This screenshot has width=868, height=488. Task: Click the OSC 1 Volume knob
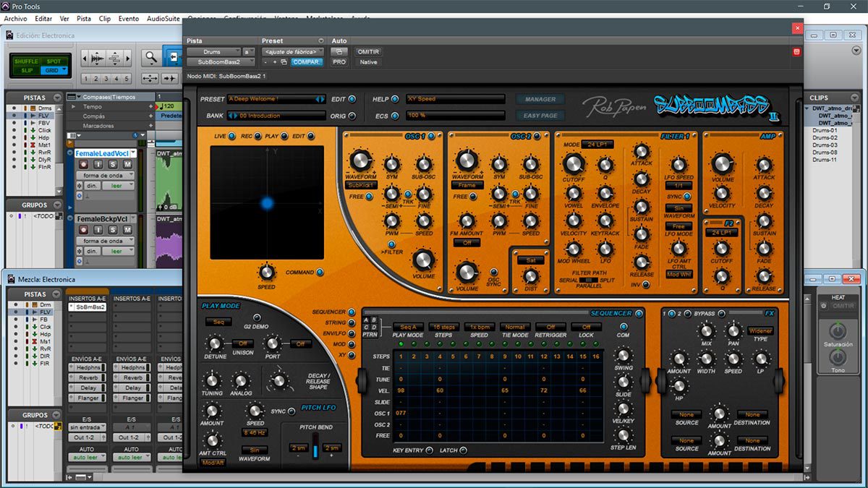[x=423, y=259]
